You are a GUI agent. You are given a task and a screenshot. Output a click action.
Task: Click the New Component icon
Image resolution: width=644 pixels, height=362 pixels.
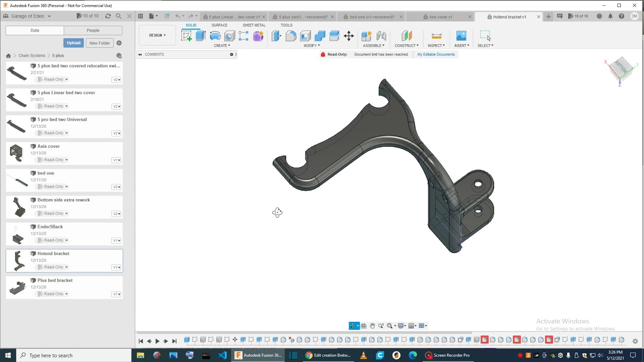tap(366, 36)
